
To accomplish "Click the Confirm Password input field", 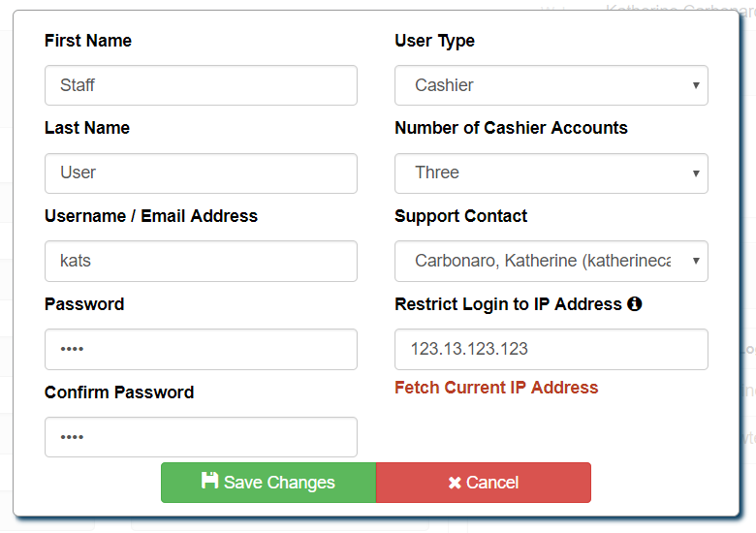I will click(x=201, y=437).
